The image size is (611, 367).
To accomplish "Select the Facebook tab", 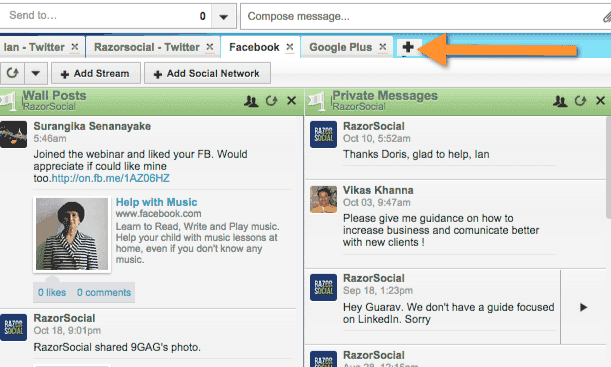I will coord(254,47).
